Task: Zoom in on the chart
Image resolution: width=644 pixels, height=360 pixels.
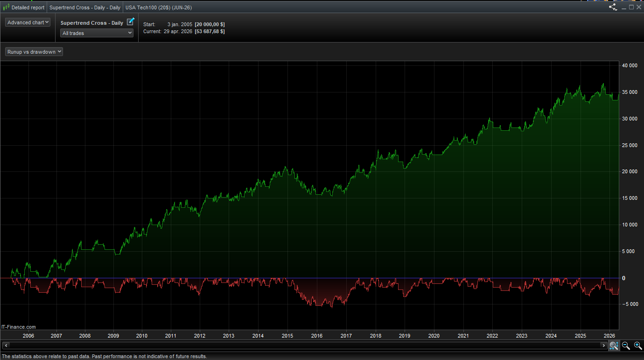Action: click(x=637, y=346)
